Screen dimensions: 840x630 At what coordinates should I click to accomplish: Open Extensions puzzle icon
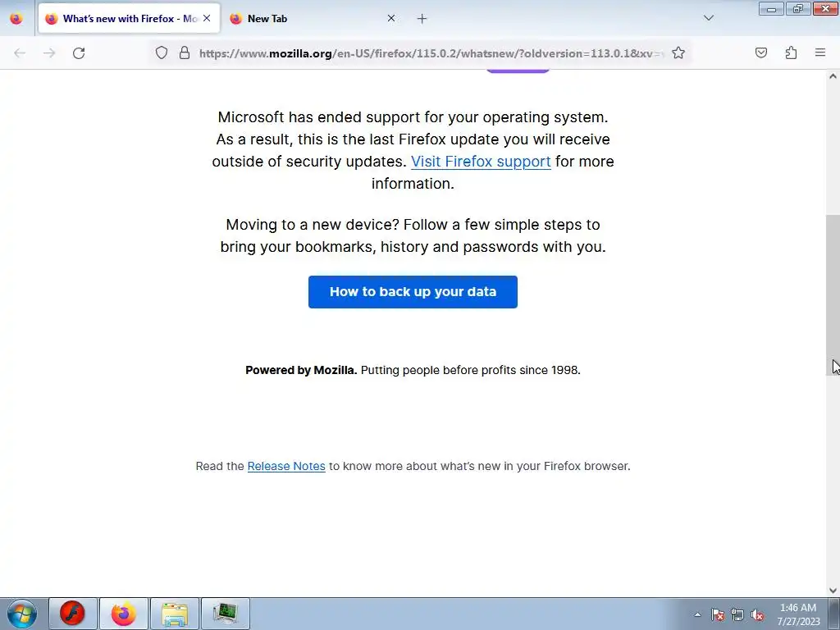click(791, 52)
